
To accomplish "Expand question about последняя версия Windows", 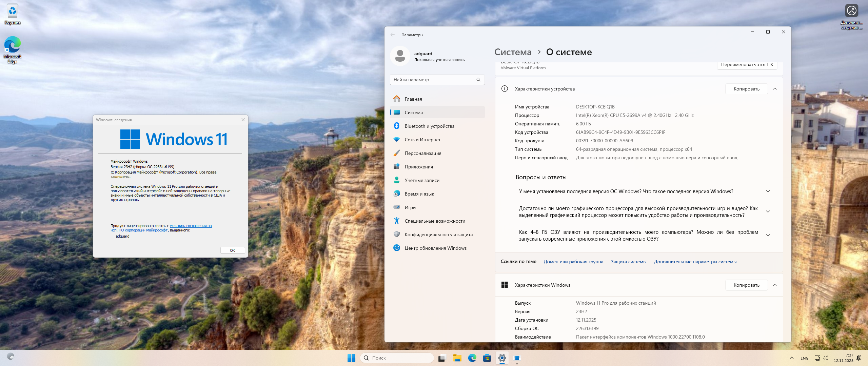I will point(768,191).
